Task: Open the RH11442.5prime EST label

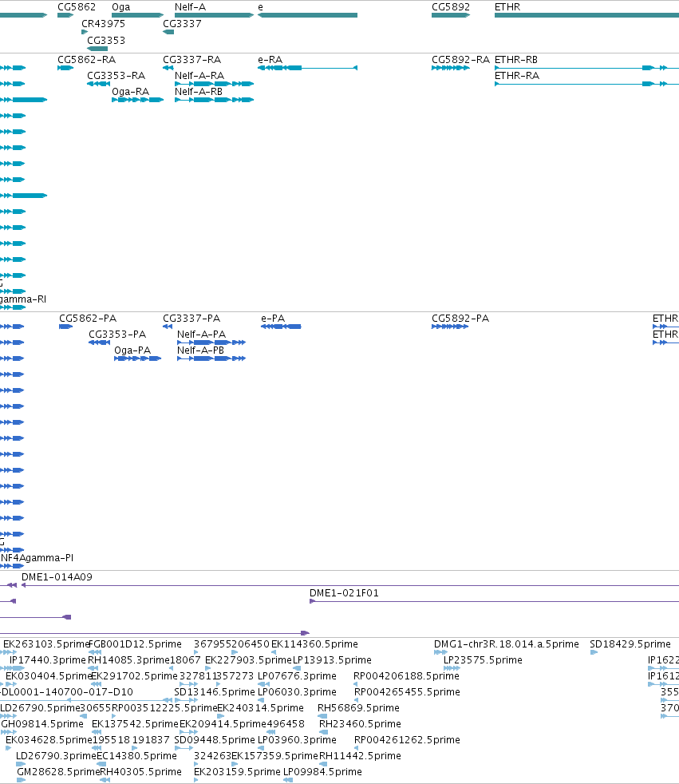Action: click(x=360, y=755)
